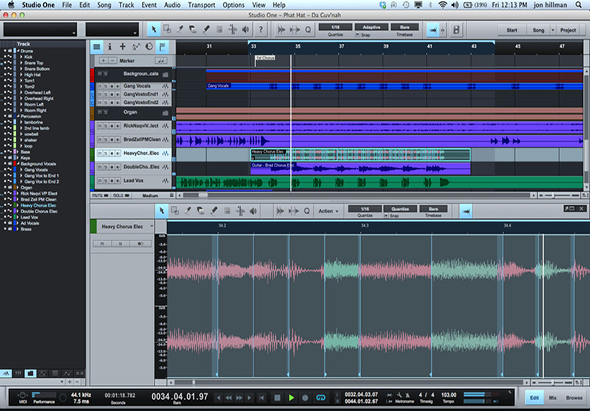Open the Adaptive snap mode dropdown

tap(371, 27)
